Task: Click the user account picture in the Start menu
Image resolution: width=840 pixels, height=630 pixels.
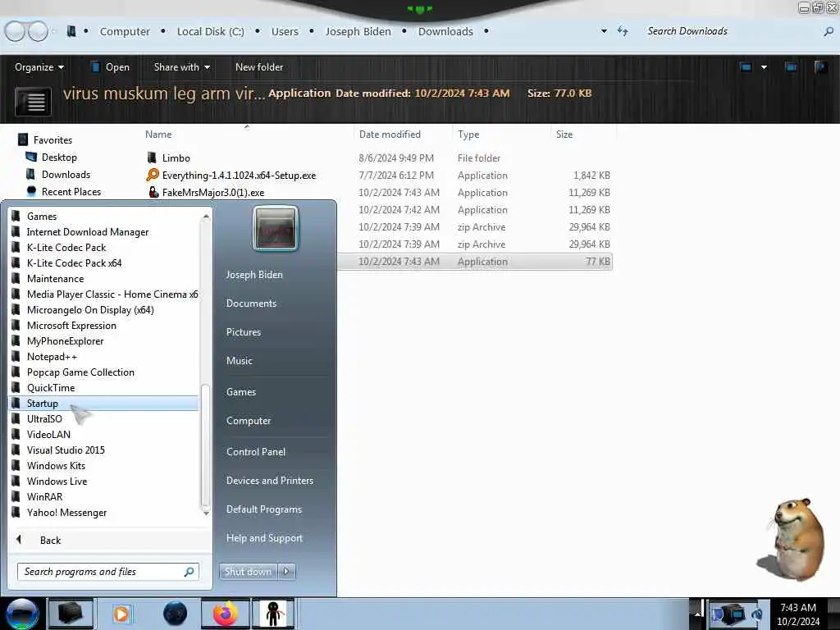Action: [276, 228]
